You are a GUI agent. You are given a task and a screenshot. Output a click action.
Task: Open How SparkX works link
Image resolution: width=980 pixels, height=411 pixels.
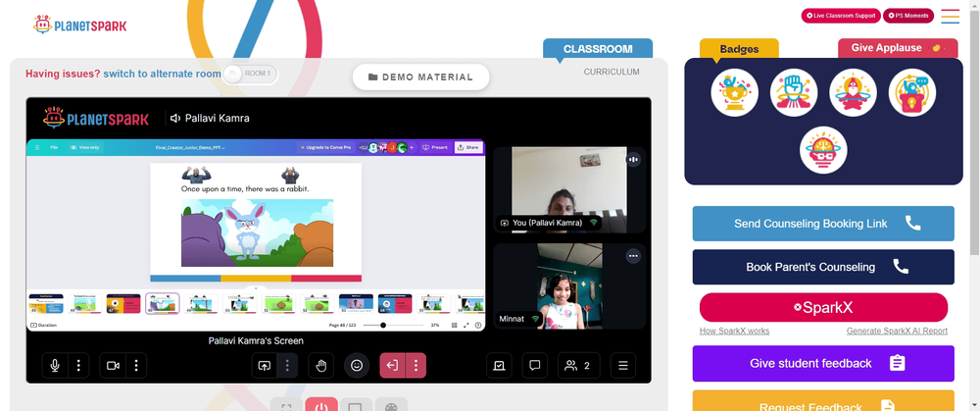[x=734, y=331]
